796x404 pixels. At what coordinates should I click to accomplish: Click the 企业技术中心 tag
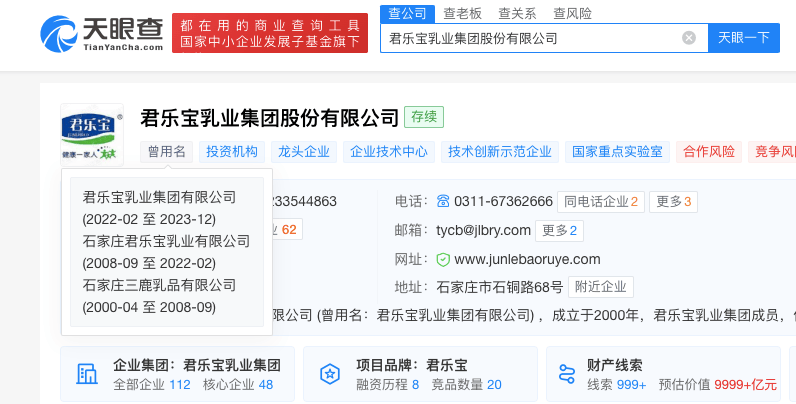(x=389, y=152)
